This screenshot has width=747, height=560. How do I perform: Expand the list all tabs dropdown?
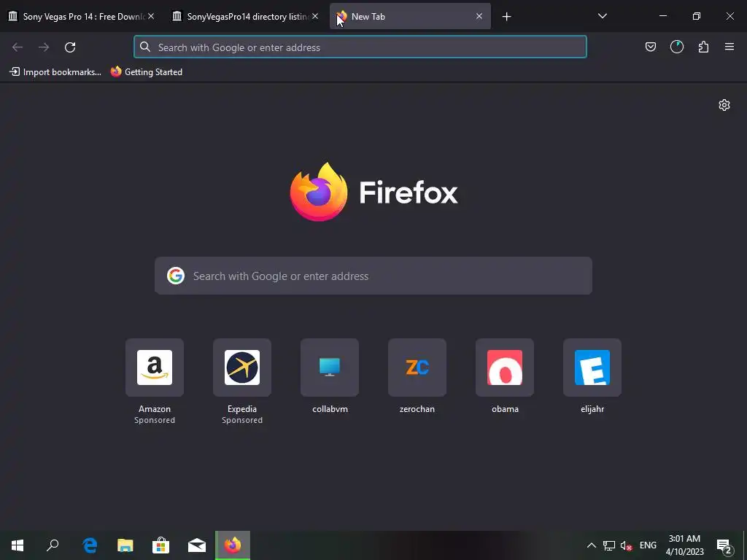(602, 16)
